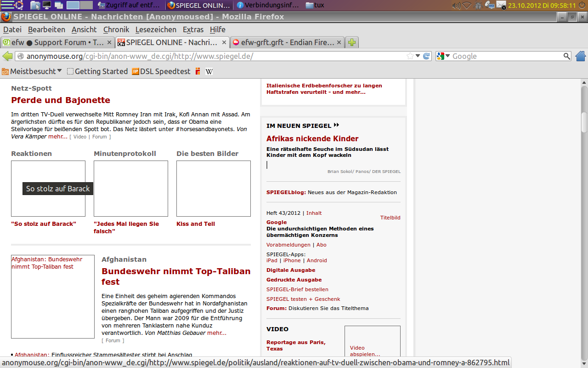
Task: Close the efw-grft.grft Endian Firewall tab
Action: pyautogui.click(x=339, y=42)
